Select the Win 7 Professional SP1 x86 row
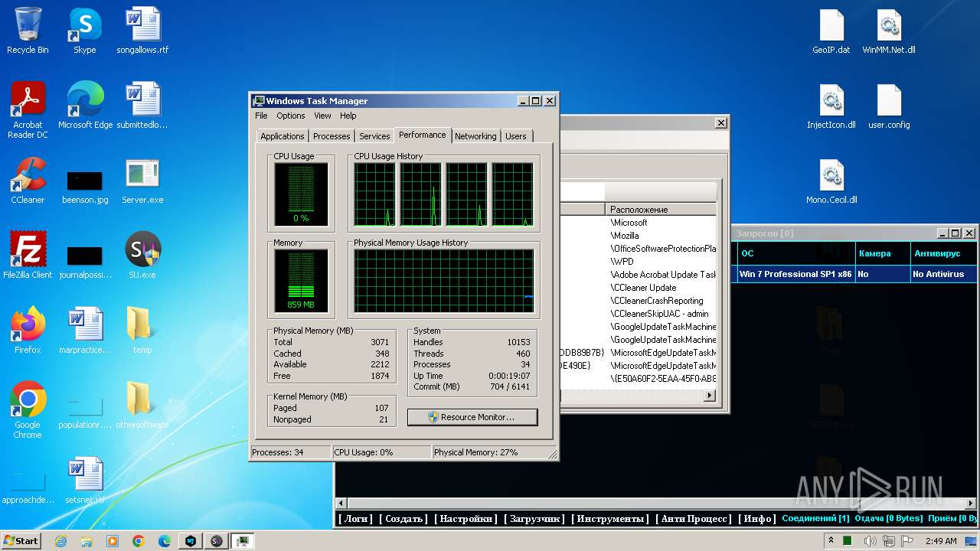Image resolution: width=980 pixels, height=551 pixels. [x=855, y=274]
